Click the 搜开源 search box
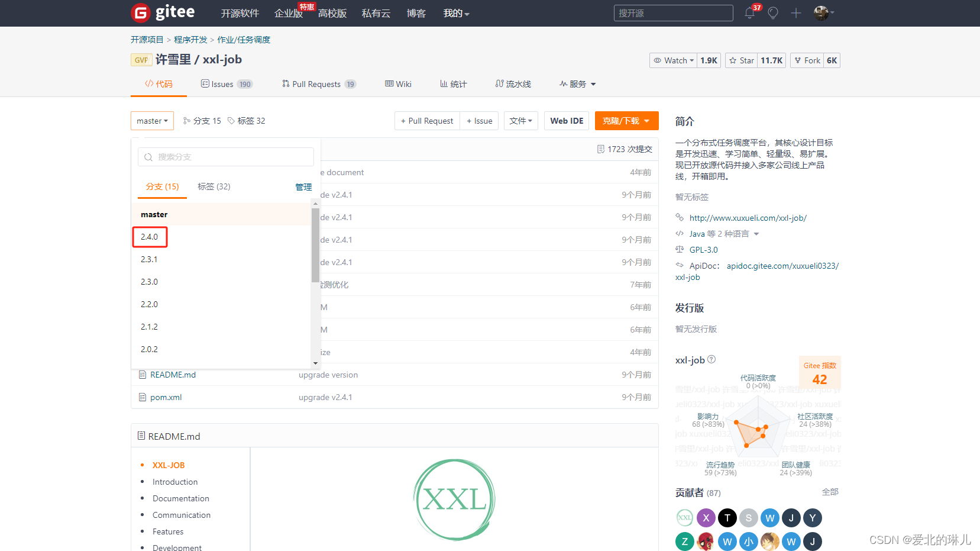Viewport: 980px width, 551px height. point(673,13)
